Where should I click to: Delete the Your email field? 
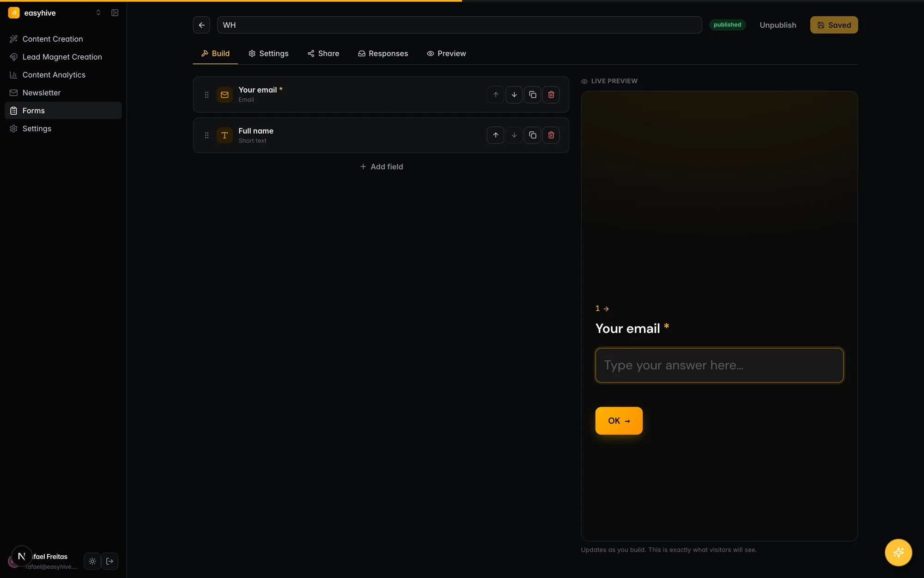click(x=551, y=95)
